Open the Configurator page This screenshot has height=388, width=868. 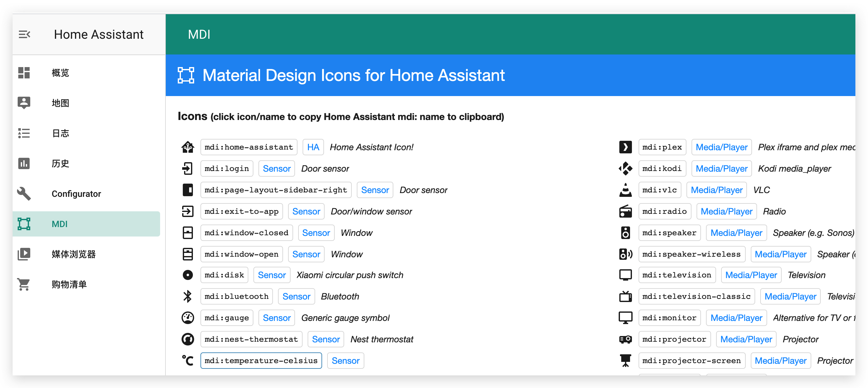pyautogui.click(x=76, y=194)
